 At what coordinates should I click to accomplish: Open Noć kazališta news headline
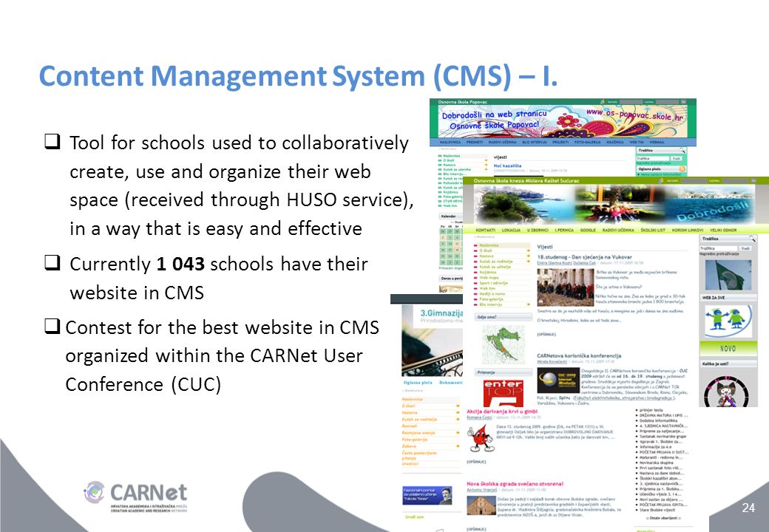[507, 166]
